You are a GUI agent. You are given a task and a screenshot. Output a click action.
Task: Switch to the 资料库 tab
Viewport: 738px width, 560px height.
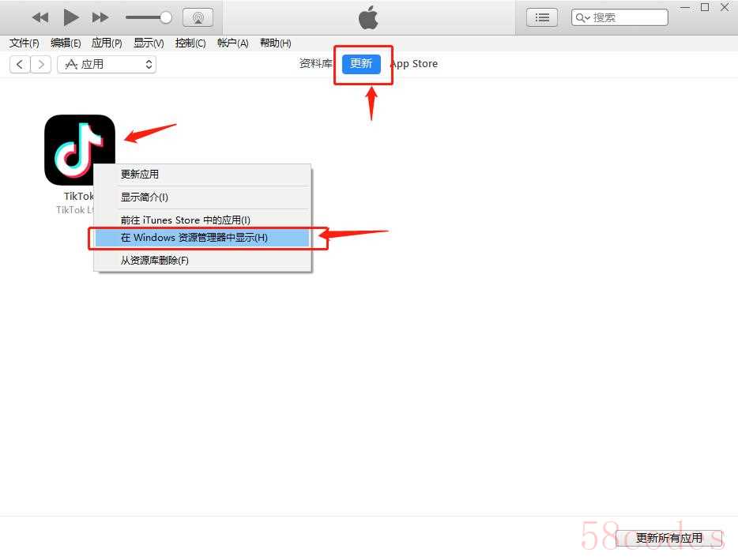(x=315, y=64)
